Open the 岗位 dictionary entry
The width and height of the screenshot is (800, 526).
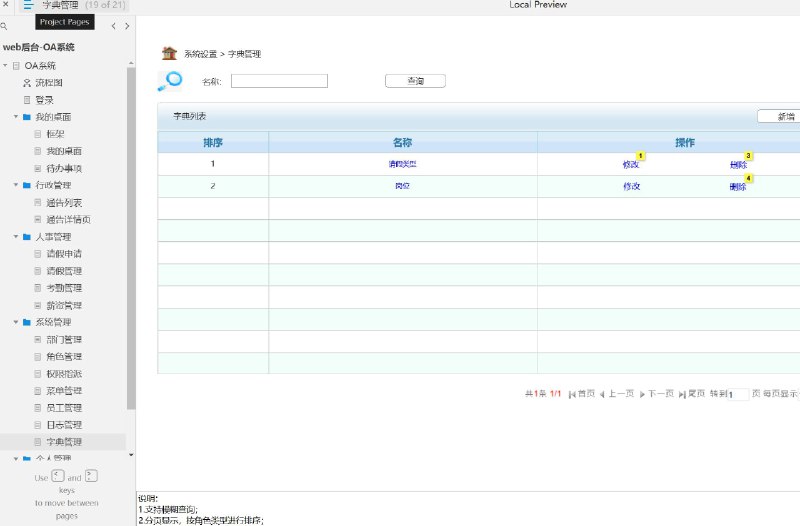(x=403, y=186)
